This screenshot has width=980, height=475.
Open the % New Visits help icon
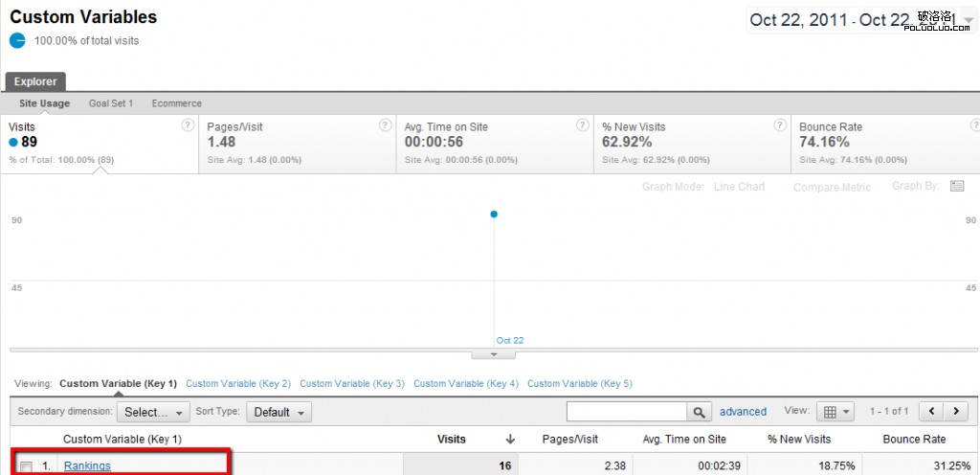click(x=780, y=125)
